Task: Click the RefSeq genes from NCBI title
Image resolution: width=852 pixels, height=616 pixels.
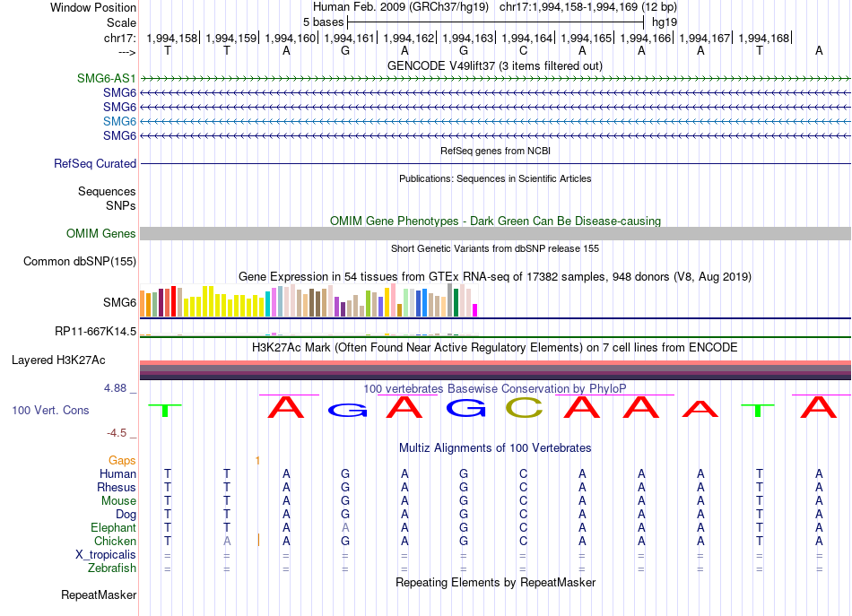Action: point(495,151)
